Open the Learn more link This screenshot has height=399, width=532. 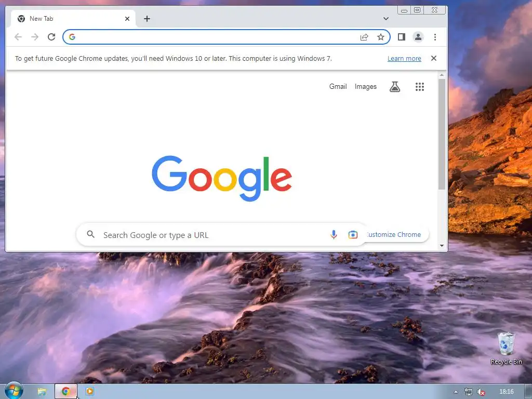[404, 58]
